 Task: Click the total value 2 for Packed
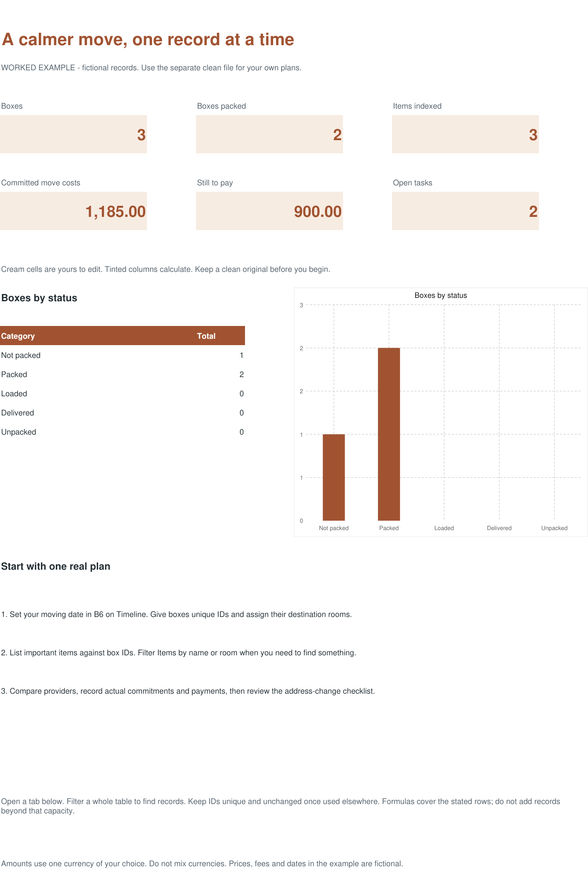[242, 375]
